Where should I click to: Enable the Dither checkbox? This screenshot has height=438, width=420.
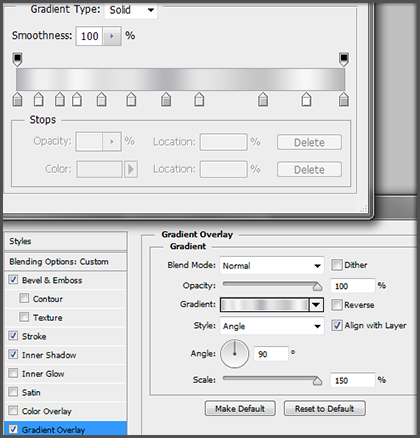click(x=337, y=265)
